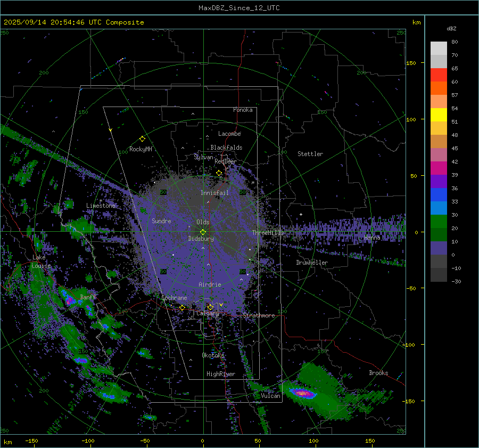Viewport: 479px width, 448px height.
Task: Pick the bright yellow legend swatch
Action: (439, 115)
